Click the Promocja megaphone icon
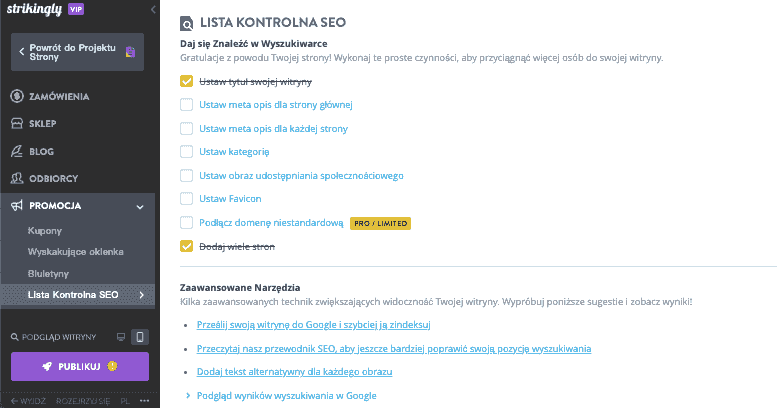This screenshot has width=777, height=408. (x=17, y=205)
